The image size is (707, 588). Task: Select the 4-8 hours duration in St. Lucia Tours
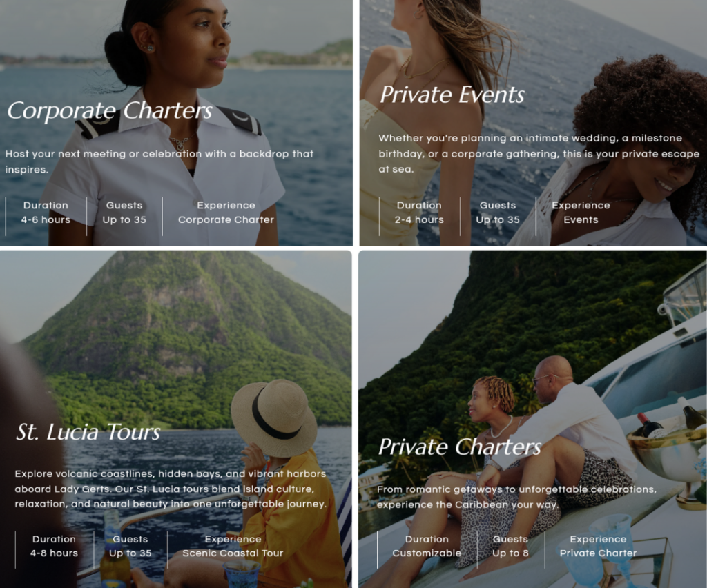(54, 553)
